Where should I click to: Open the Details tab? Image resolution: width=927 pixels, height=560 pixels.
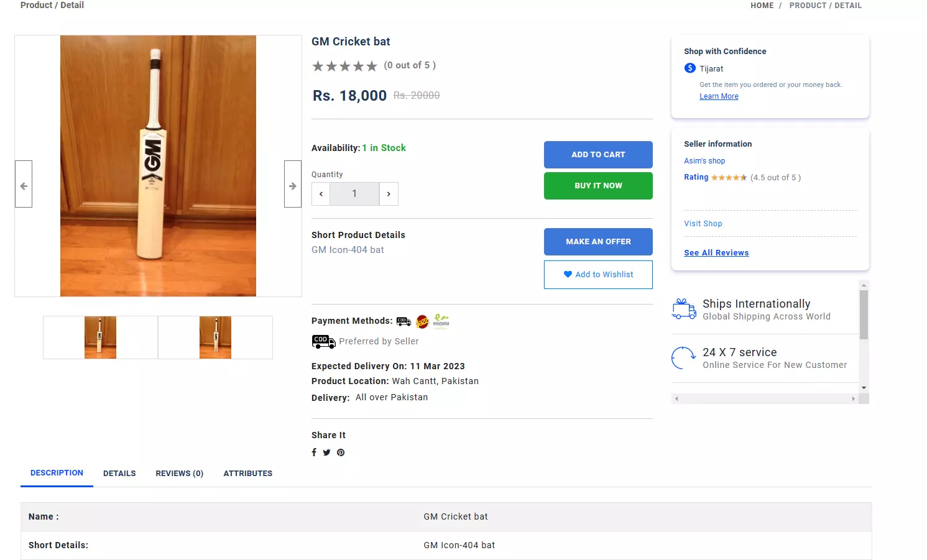119,474
